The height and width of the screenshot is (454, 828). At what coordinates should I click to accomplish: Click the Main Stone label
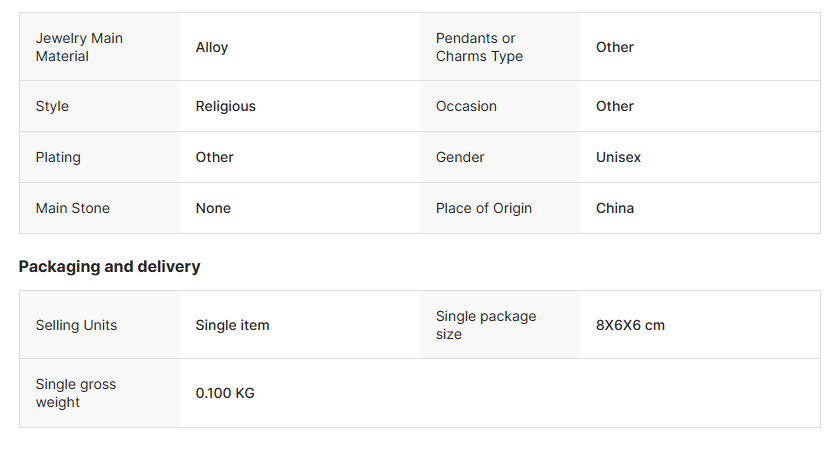[72, 208]
